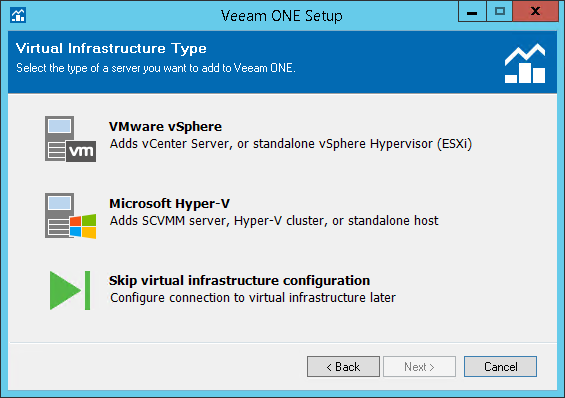
Task: Minimize the Veeam ONE Setup window
Action: pos(472,12)
